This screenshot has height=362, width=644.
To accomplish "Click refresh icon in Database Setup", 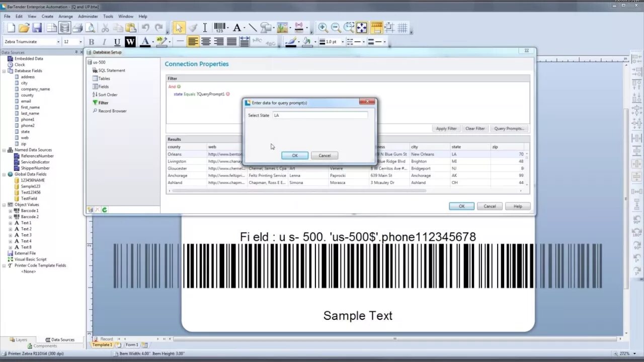I will [105, 210].
